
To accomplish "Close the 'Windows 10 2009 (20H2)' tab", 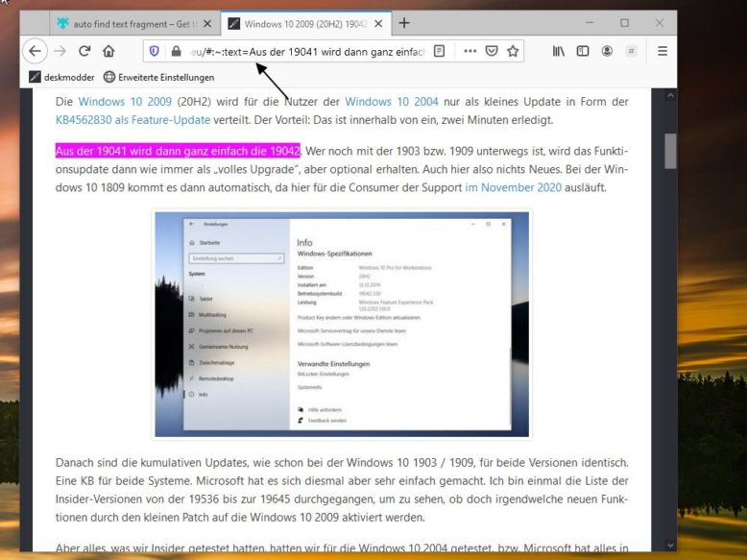I will click(378, 24).
